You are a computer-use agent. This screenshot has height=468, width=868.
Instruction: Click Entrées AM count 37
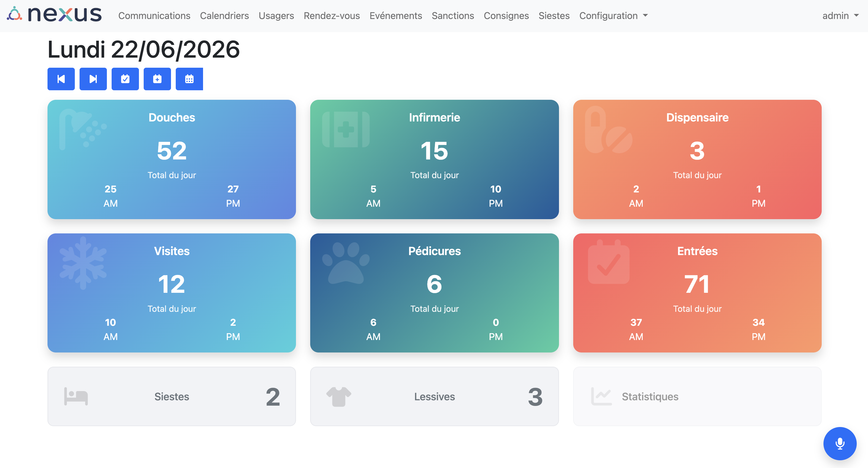(636, 322)
